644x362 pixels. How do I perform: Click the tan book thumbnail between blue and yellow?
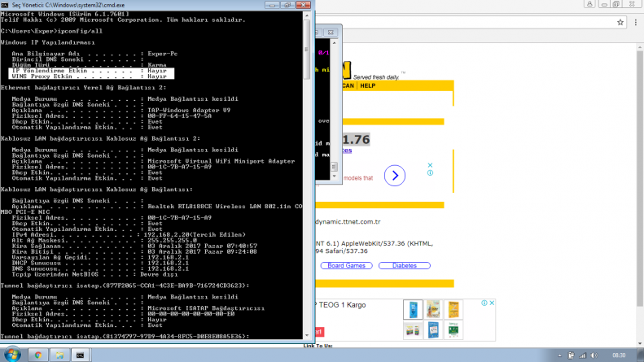(433, 309)
